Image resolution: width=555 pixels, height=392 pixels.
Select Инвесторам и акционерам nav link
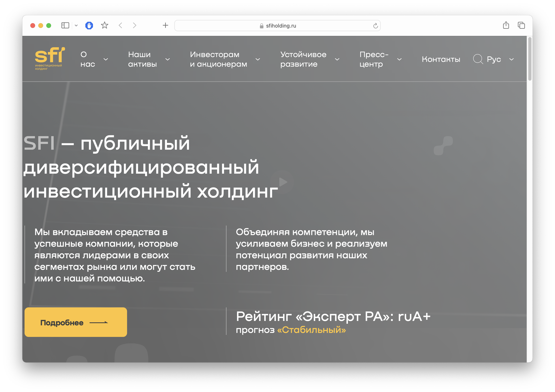point(219,59)
